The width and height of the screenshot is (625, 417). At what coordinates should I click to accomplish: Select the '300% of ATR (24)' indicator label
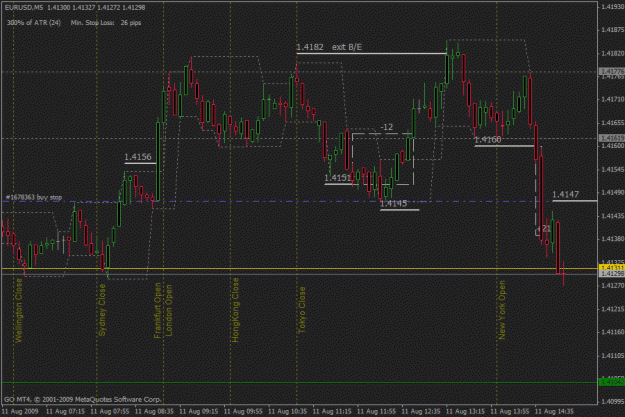[x=34, y=23]
